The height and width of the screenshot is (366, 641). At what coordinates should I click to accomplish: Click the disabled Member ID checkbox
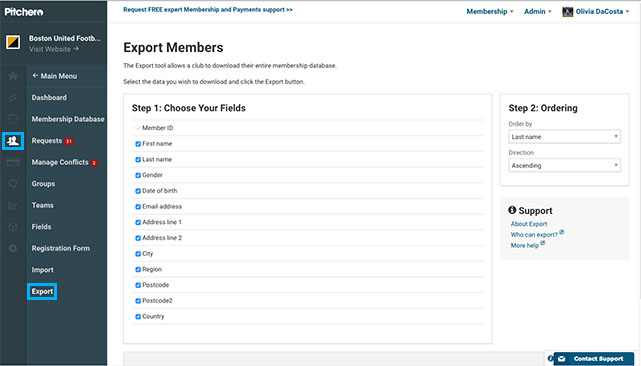138,128
